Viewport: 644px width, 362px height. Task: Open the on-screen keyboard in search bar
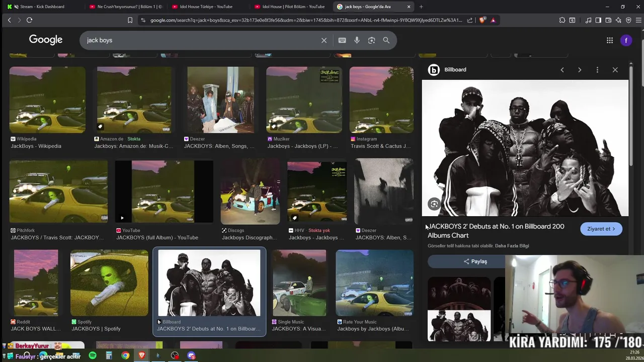[x=342, y=40]
